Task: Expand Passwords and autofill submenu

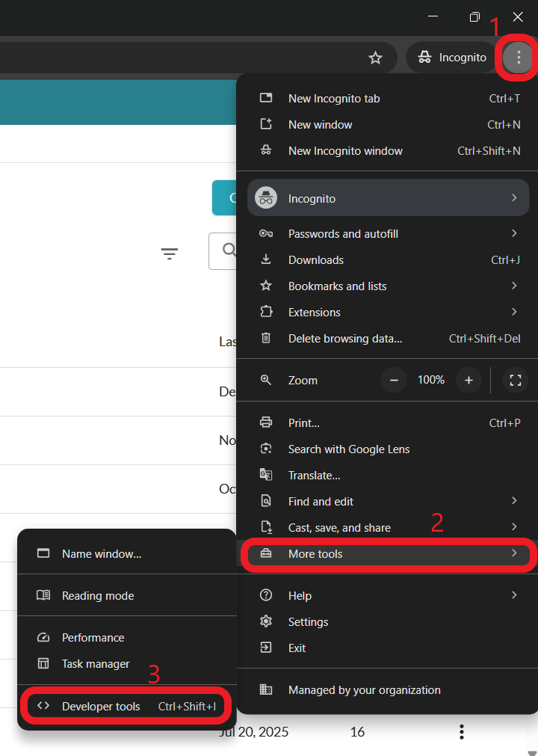Action: (388, 234)
